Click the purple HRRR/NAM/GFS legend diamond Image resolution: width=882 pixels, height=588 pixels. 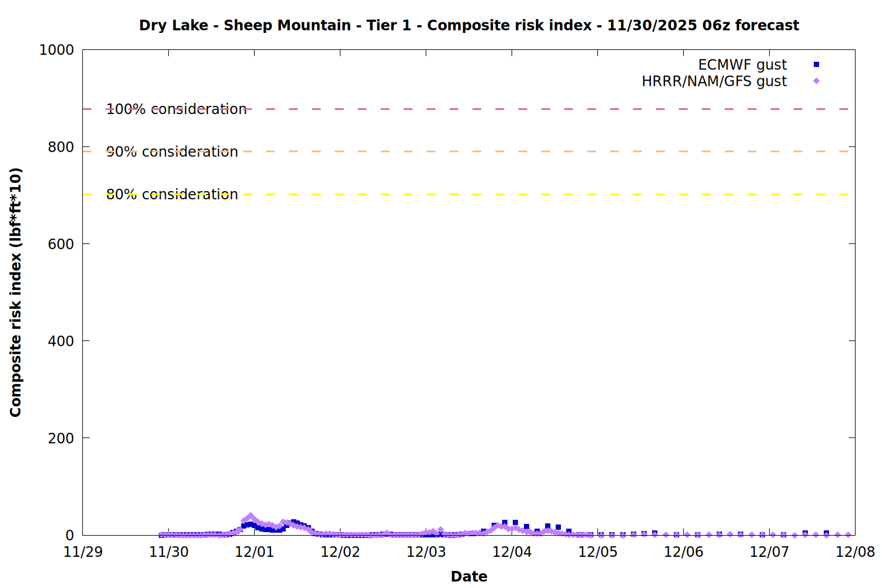click(816, 81)
